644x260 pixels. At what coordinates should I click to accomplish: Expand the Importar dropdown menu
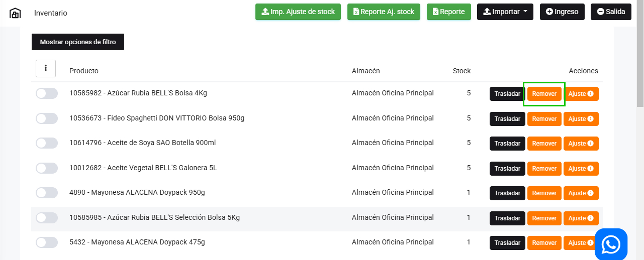click(505, 12)
